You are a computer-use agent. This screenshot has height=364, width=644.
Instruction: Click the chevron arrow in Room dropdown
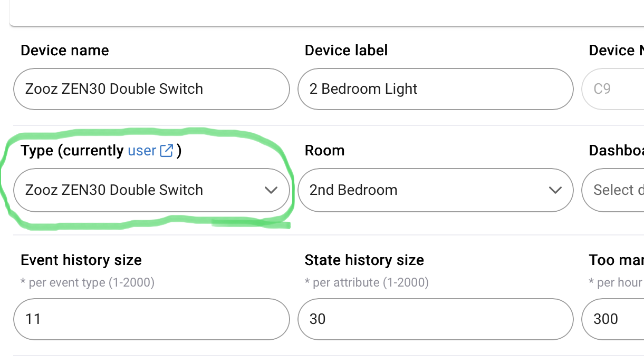coord(555,190)
